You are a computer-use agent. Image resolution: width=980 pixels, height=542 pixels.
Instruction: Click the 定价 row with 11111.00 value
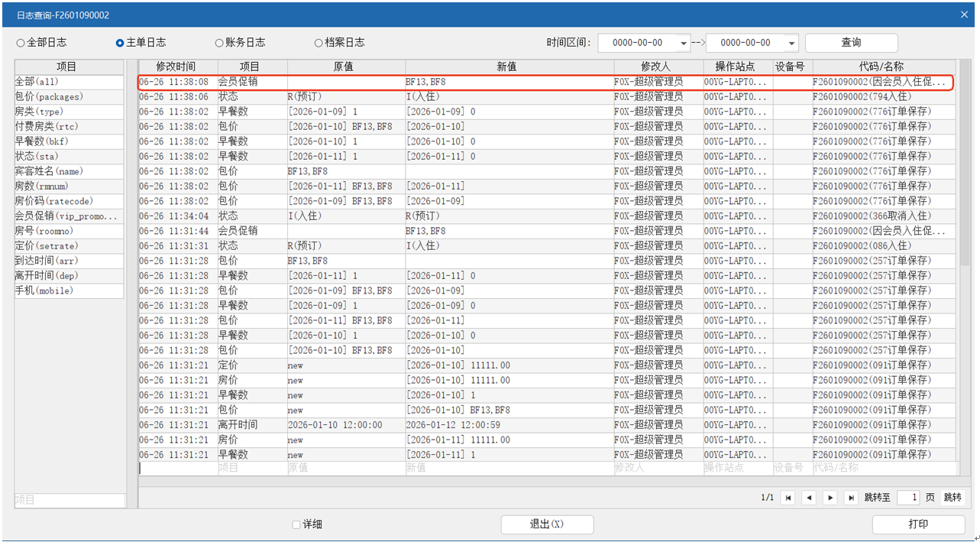(546, 365)
